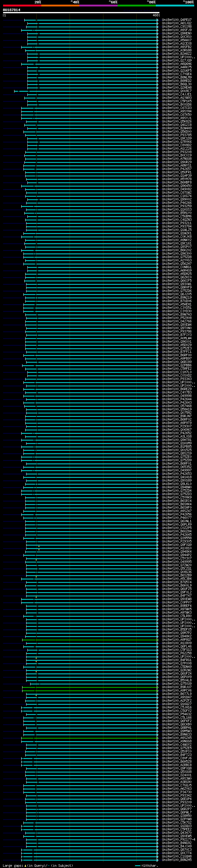Click the red 20% identity legend segment
This screenshot has width=197, height=868.
coord(22,6)
